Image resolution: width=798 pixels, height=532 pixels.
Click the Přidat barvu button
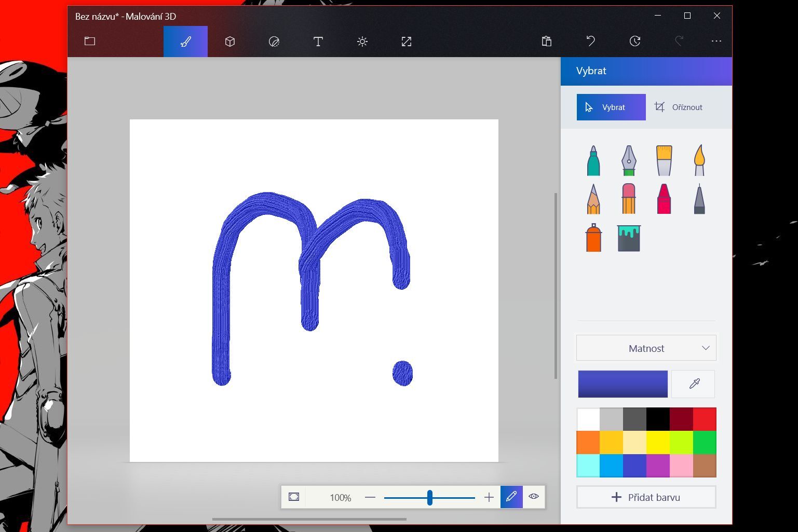coord(645,497)
